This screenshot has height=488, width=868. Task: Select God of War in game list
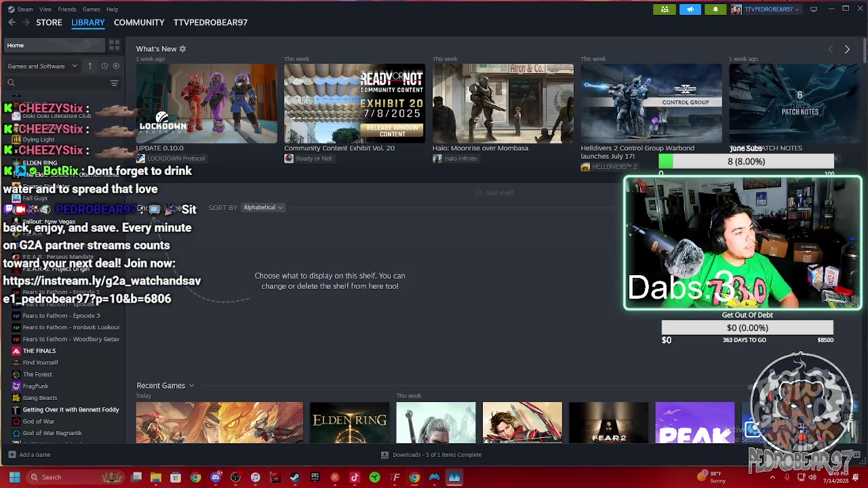[39, 422]
